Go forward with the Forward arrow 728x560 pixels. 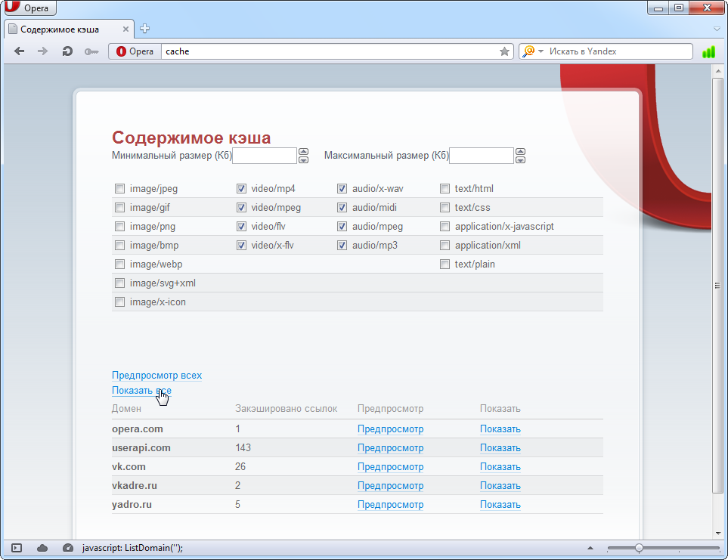[x=43, y=51]
